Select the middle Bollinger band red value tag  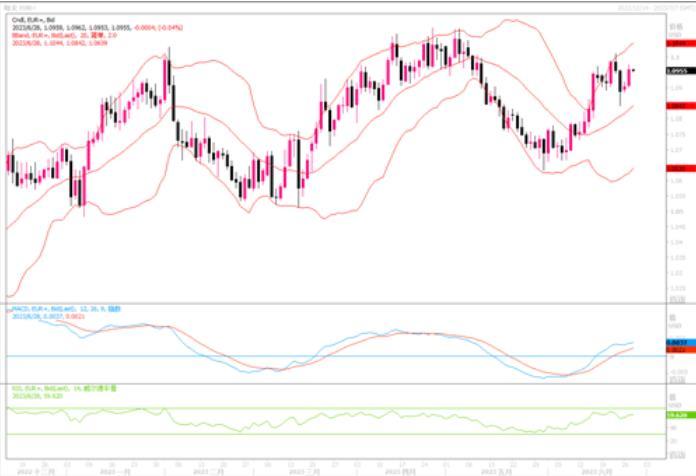point(676,105)
